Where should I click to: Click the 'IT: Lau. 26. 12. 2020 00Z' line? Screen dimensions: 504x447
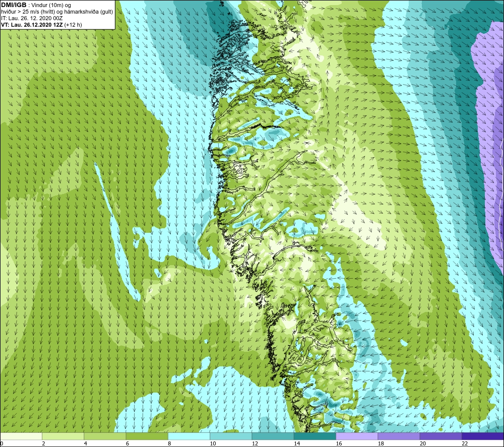pyautogui.click(x=32, y=18)
